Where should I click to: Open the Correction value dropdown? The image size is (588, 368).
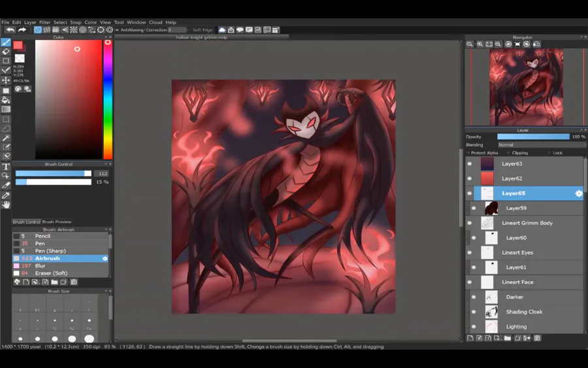pos(177,29)
